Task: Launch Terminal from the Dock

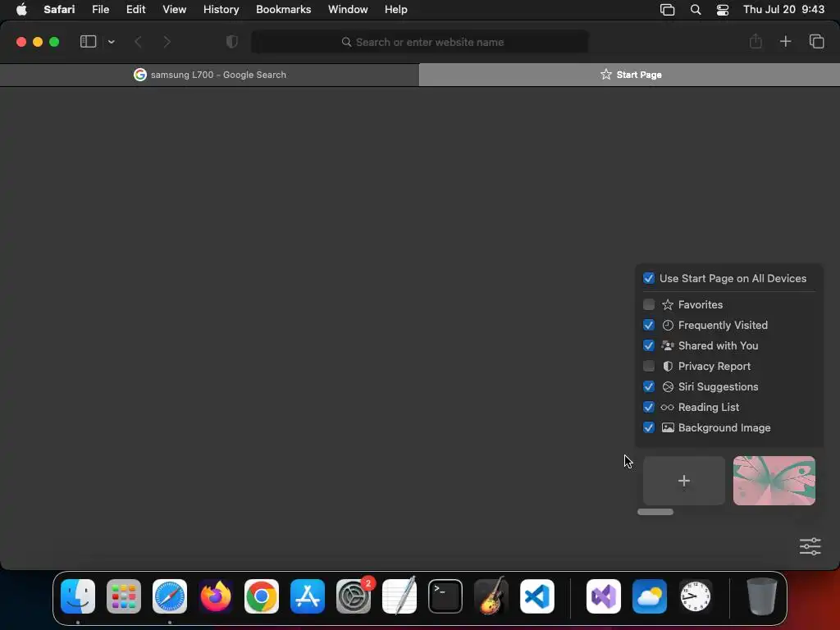Action: pos(445,596)
